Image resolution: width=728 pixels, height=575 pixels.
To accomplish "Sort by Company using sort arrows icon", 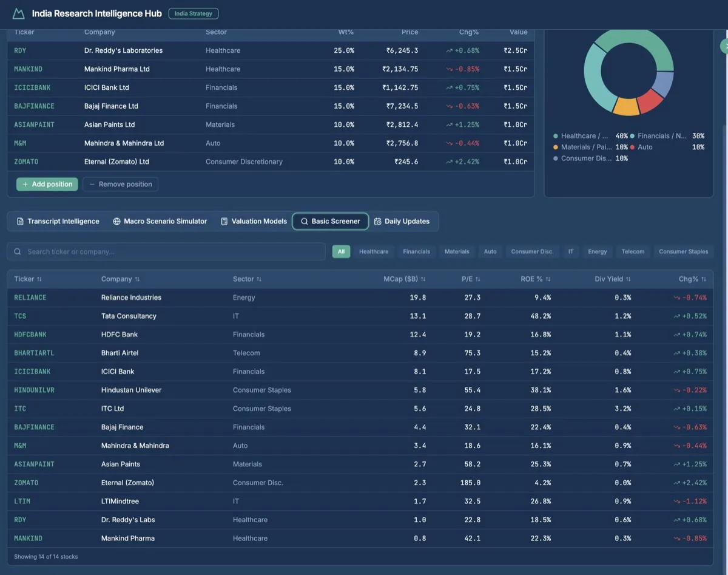I will [x=137, y=279].
